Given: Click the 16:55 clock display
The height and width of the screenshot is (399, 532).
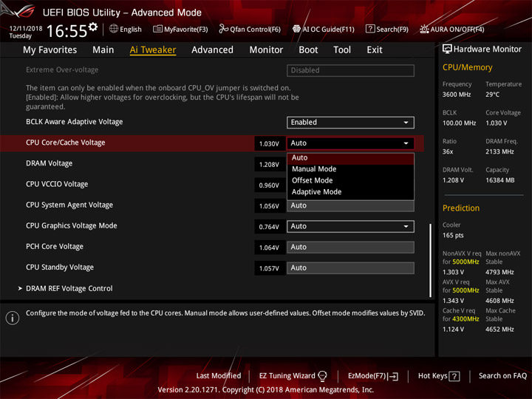Looking at the screenshot, I should [x=67, y=31].
